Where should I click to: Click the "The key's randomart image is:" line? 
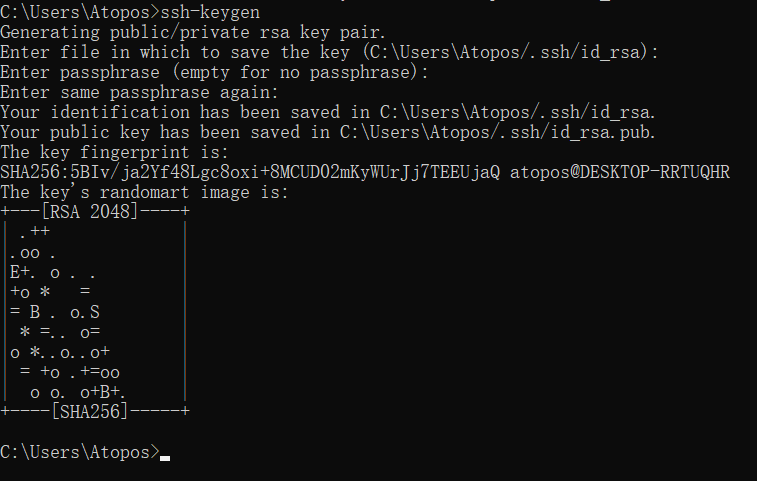(144, 192)
